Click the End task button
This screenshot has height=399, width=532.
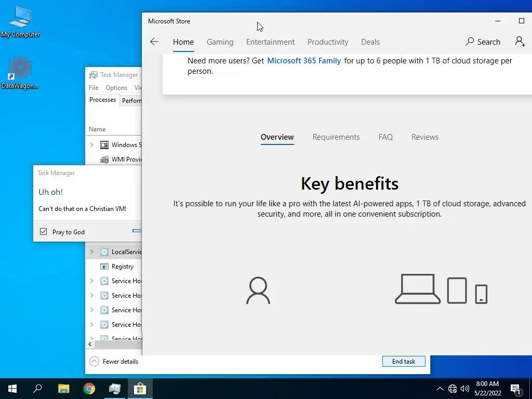click(x=404, y=362)
